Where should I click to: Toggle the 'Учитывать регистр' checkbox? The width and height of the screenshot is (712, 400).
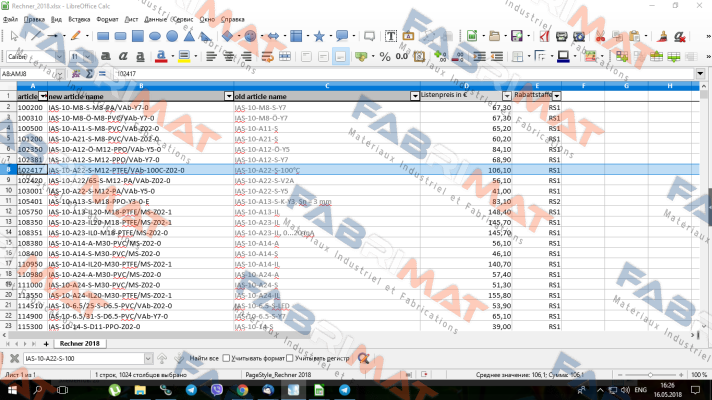coord(290,358)
